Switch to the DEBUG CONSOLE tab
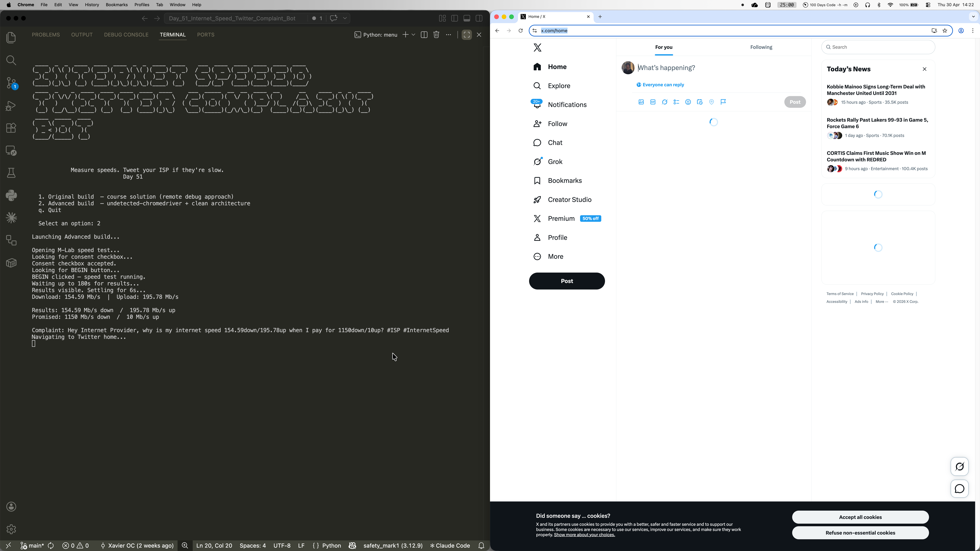 pos(126,35)
